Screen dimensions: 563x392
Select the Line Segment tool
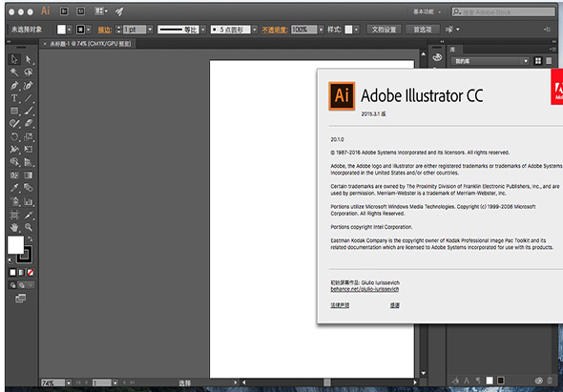(x=29, y=98)
